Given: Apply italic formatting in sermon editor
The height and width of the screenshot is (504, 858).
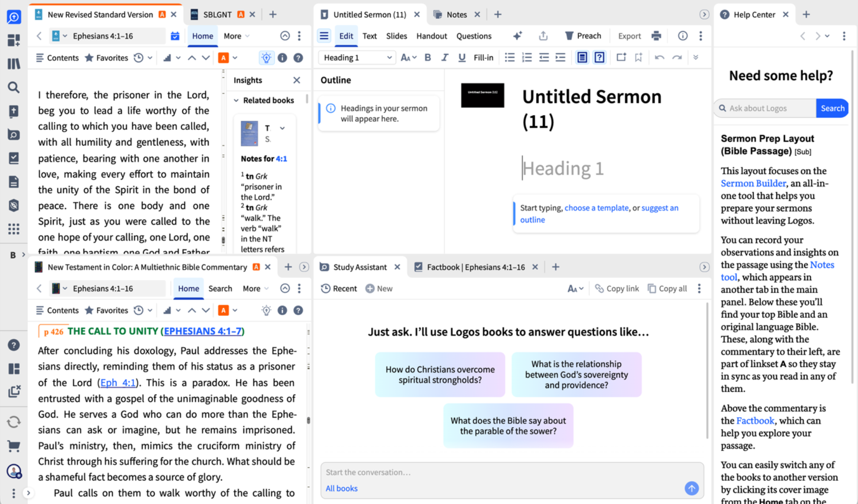Looking at the screenshot, I should coord(445,57).
